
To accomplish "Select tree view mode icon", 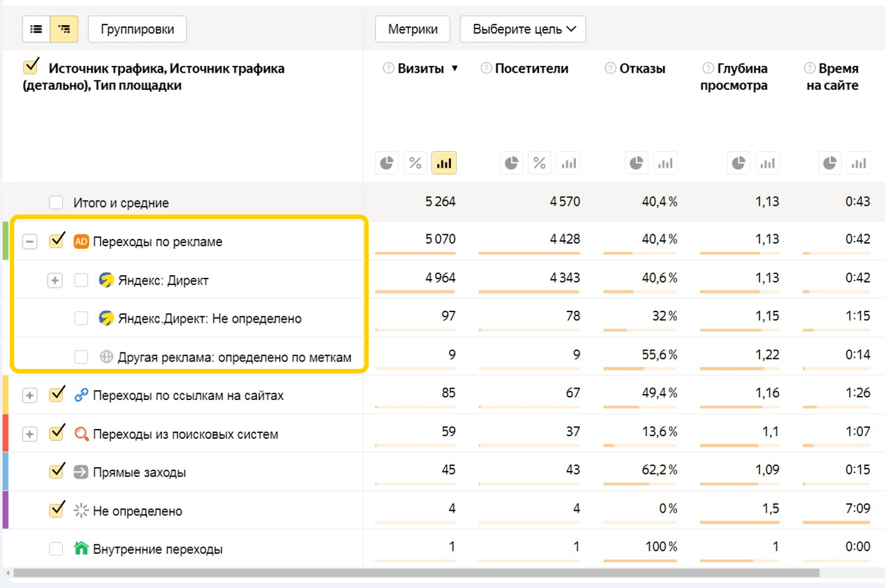I will tap(64, 29).
